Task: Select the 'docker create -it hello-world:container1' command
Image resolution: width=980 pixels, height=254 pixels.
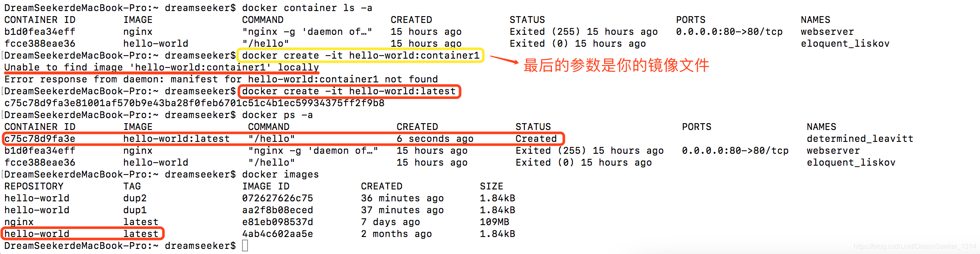Action: (x=360, y=56)
